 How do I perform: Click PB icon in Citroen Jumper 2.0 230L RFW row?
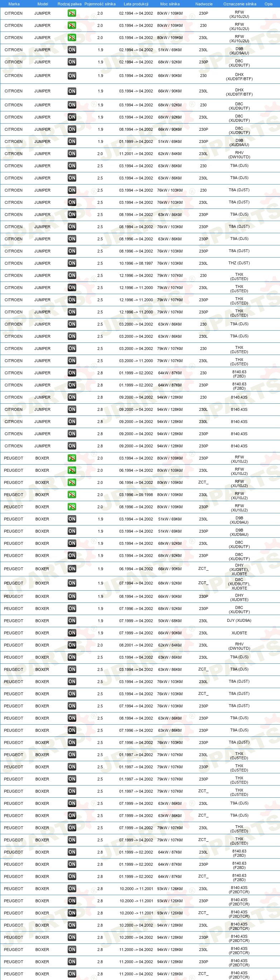click(x=72, y=38)
